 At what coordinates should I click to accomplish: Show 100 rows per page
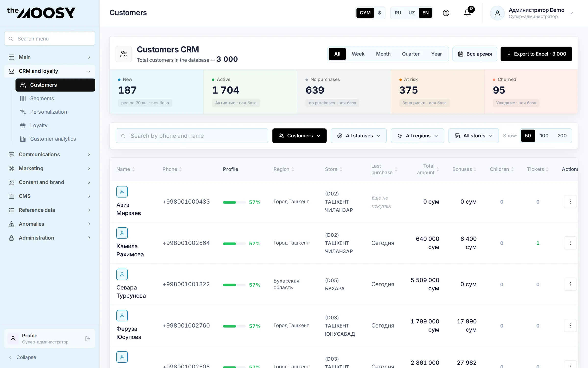544,136
